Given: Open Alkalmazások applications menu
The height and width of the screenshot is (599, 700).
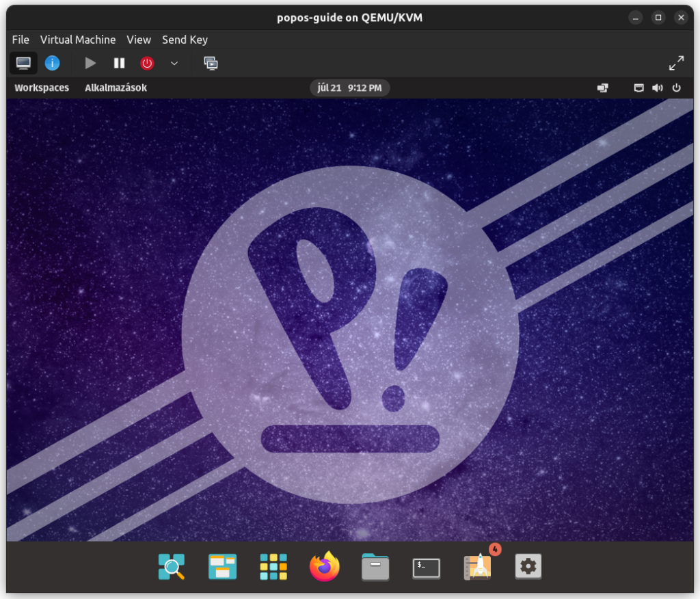Looking at the screenshot, I should click(116, 88).
